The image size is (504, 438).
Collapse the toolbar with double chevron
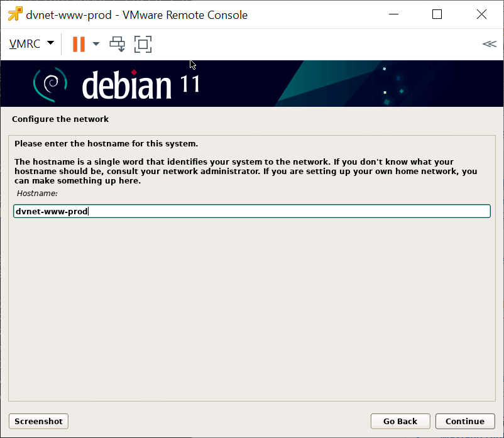[488, 44]
